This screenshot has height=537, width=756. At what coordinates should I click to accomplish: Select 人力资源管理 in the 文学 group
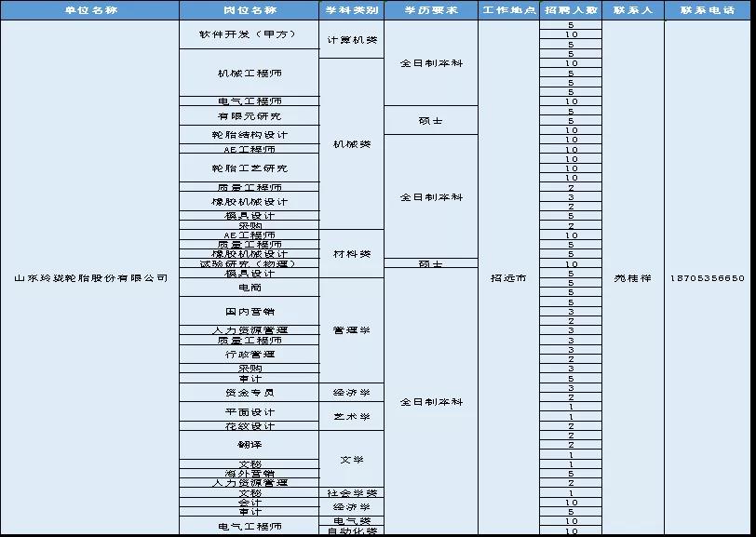pos(250,482)
